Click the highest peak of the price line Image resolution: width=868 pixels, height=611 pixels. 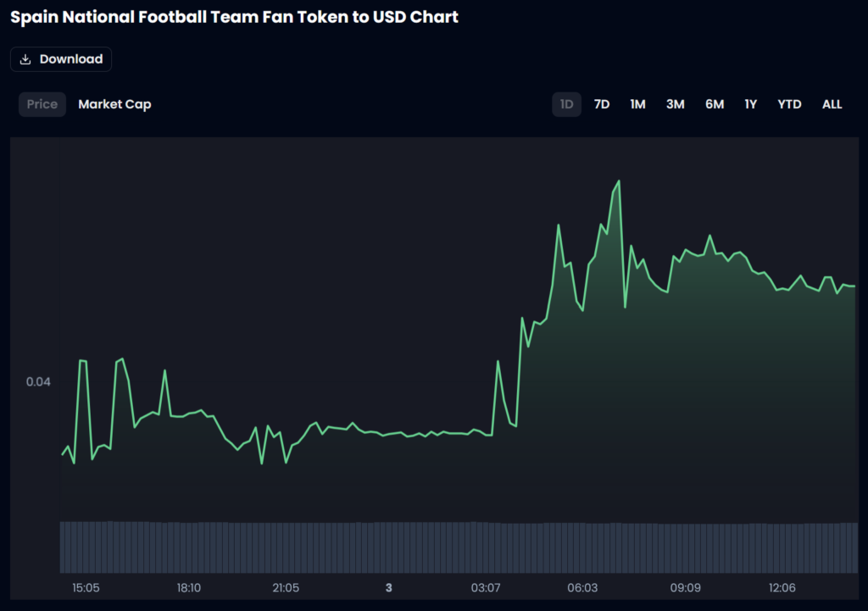(x=619, y=181)
